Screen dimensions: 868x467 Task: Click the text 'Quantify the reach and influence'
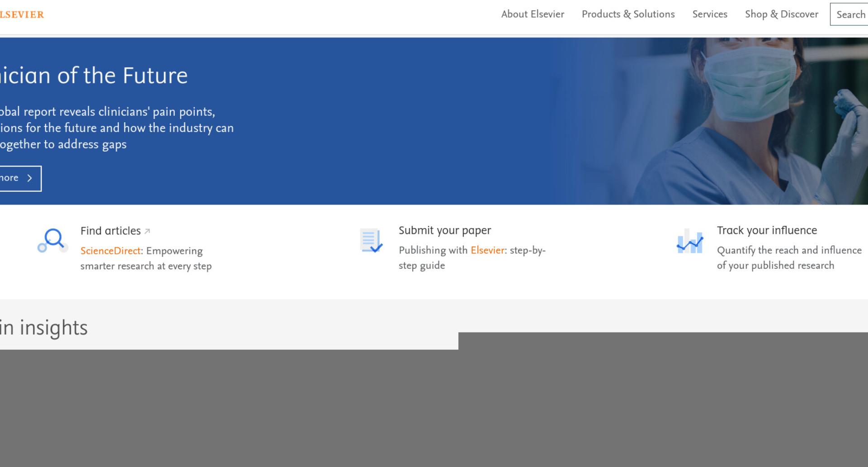789,250
